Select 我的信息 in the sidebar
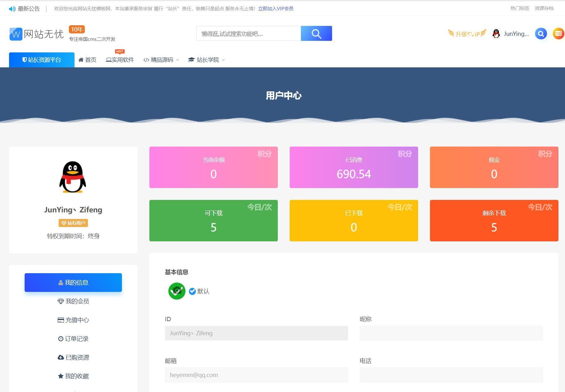Screen dimensions: 565x392 (73, 283)
